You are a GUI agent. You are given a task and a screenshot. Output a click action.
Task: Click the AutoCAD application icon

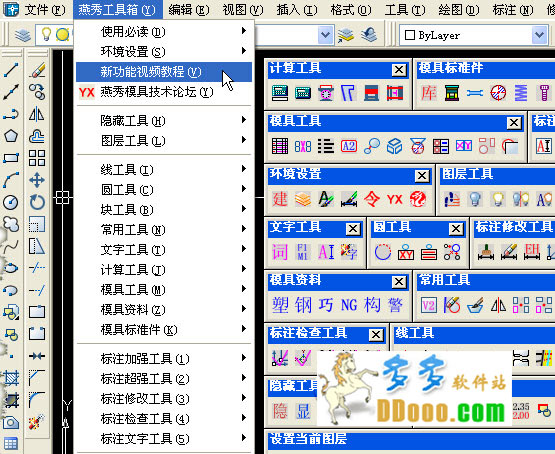point(11,10)
